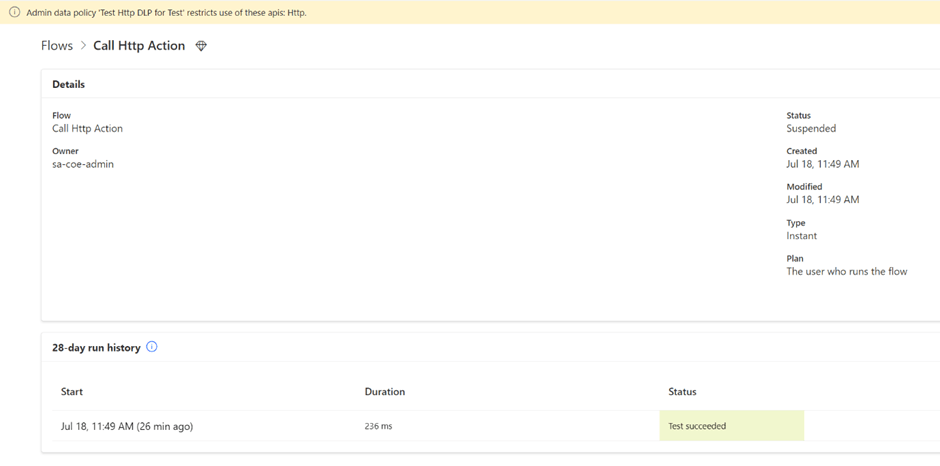Click the breadcrumb chevron after Flows
The height and width of the screenshot is (466, 940).
pyautogui.click(x=83, y=46)
